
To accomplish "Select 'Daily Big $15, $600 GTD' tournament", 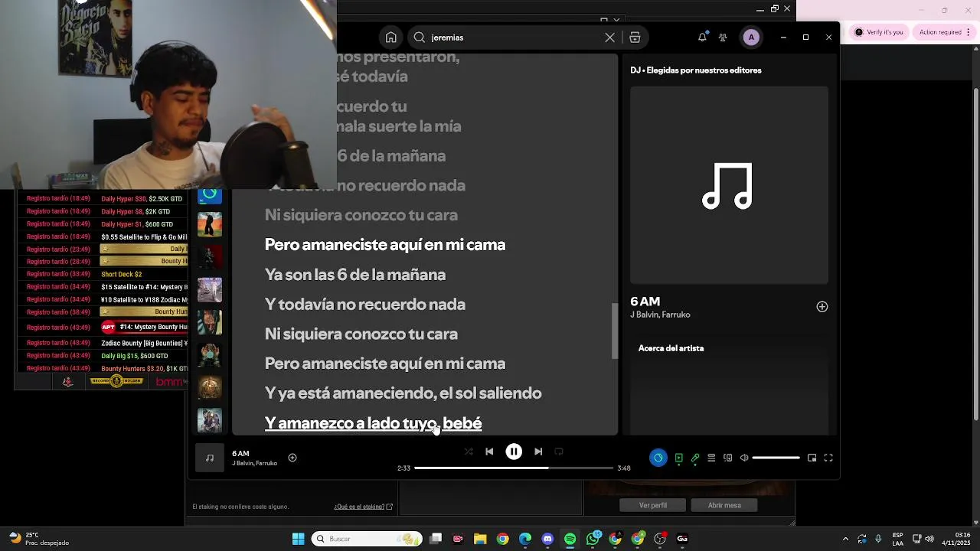I will coord(103,356).
